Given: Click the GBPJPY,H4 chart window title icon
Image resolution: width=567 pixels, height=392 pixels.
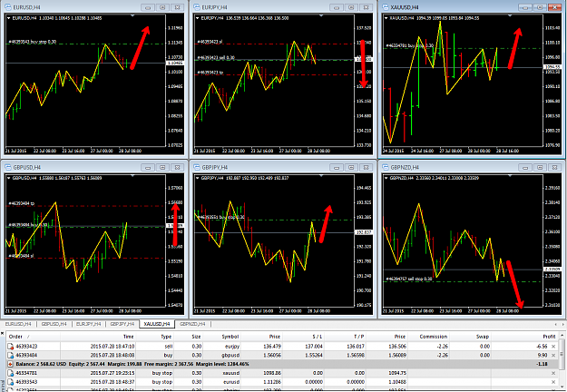Looking at the screenshot, I should click(196, 167).
